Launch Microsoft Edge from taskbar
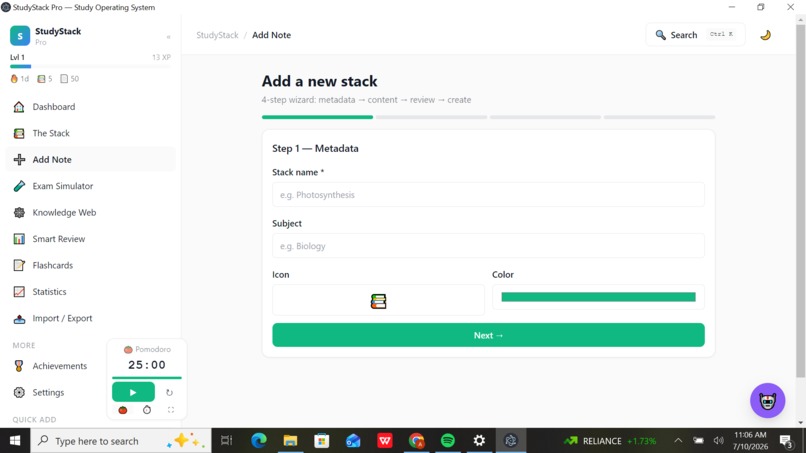806x453 pixels. coord(259,441)
